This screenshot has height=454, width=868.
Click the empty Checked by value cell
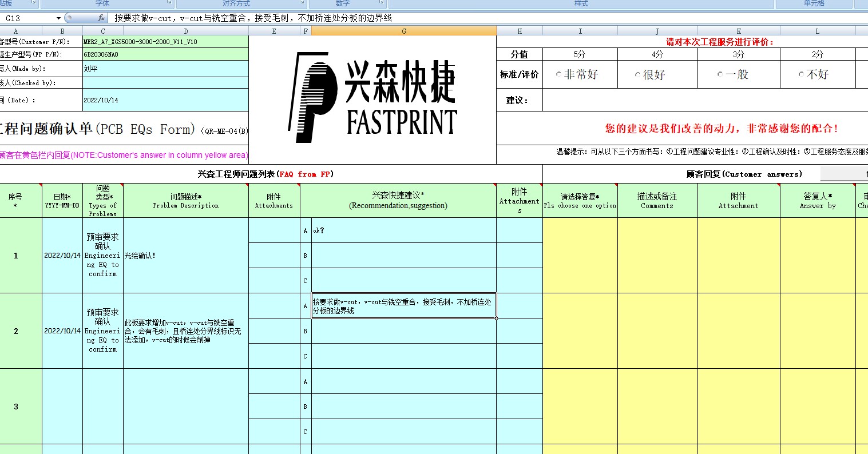pos(166,83)
